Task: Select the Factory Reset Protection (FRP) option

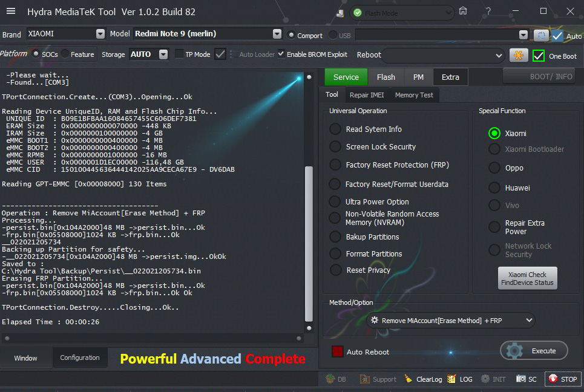Action: (x=335, y=165)
